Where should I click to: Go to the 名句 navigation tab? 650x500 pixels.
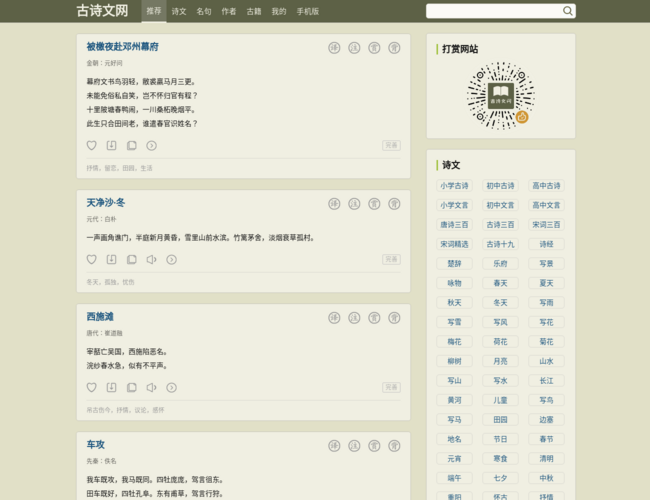pyautogui.click(x=204, y=12)
